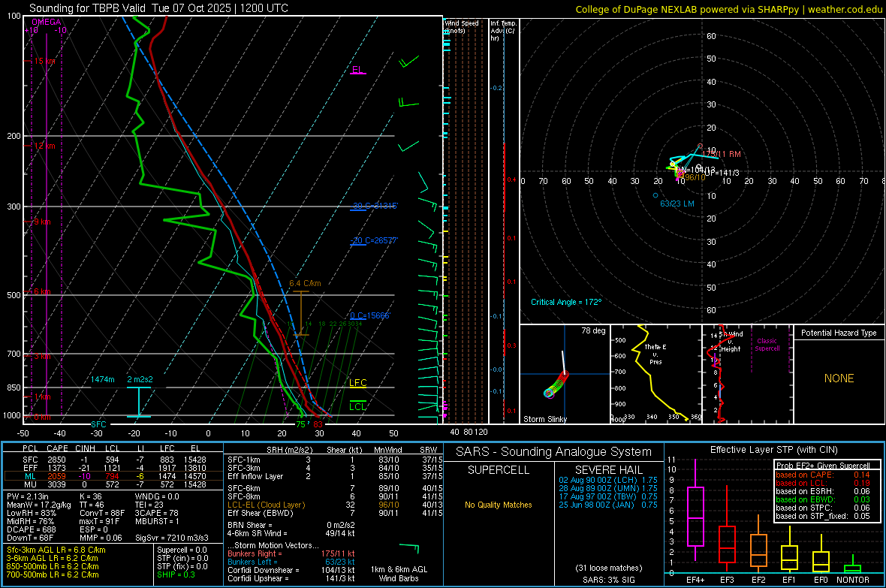
Task: Select the Eff Shear (EBWD) row
Action: 335,514
